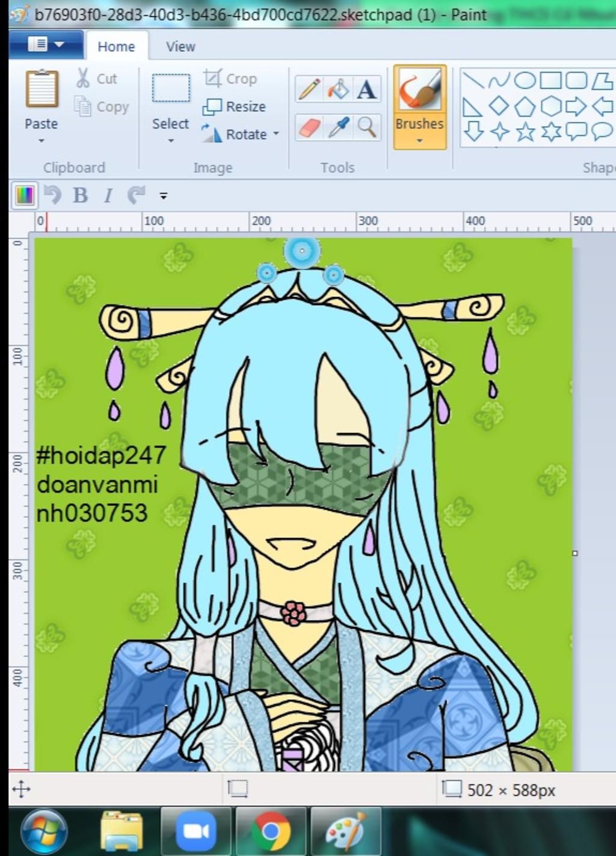
Task: Select the Fill with color bucket tool
Action: click(x=338, y=89)
